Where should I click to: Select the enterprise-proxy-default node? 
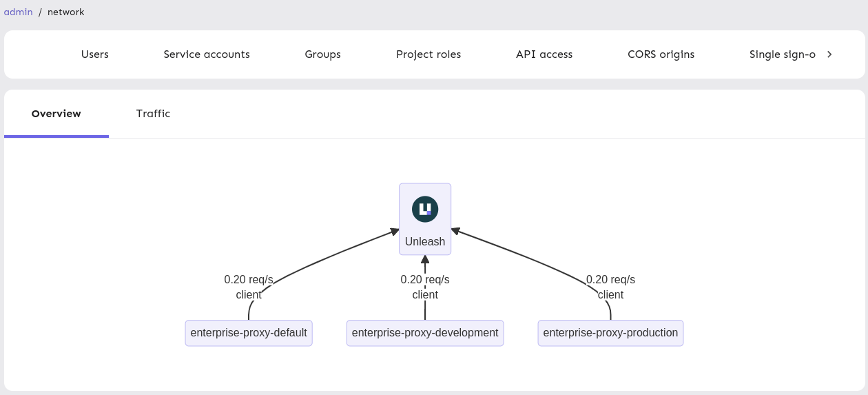pos(249,333)
